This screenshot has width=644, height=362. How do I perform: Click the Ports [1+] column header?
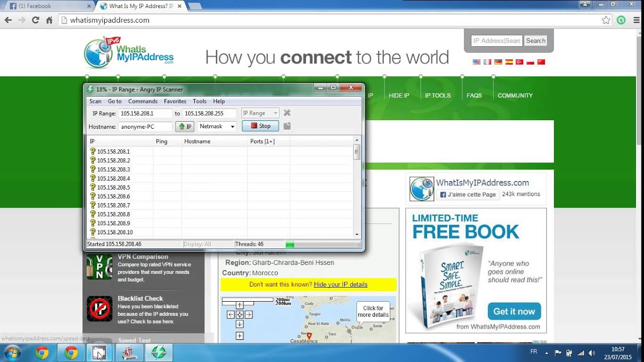[269, 141]
